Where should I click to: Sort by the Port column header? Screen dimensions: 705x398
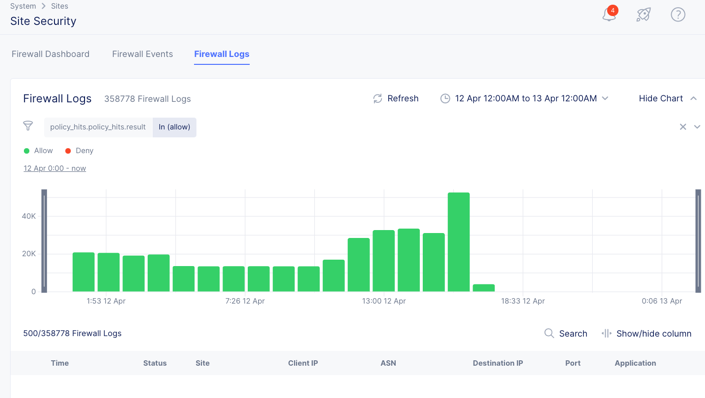click(573, 363)
